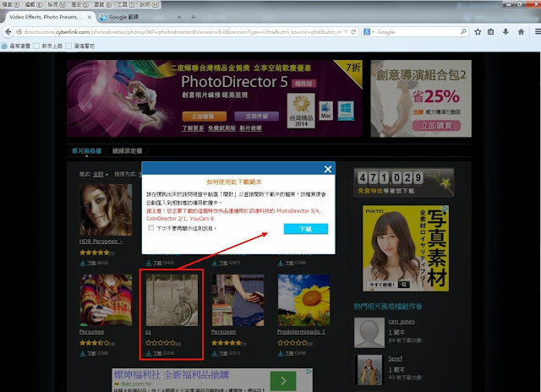The height and width of the screenshot is (392, 541).
Task: Click the Windows logo icon in banner
Action: [x=346, y=111]
